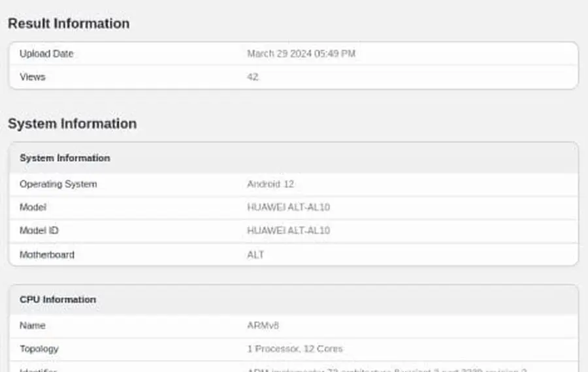
Task: Click the views count value 42
Action: coord(253,77)
